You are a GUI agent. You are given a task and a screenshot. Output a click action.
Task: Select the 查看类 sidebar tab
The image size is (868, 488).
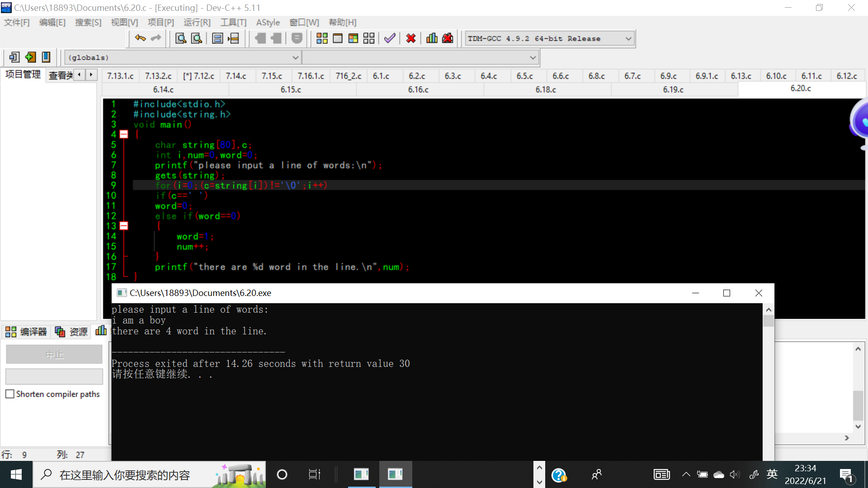click(x=61, y=75)
